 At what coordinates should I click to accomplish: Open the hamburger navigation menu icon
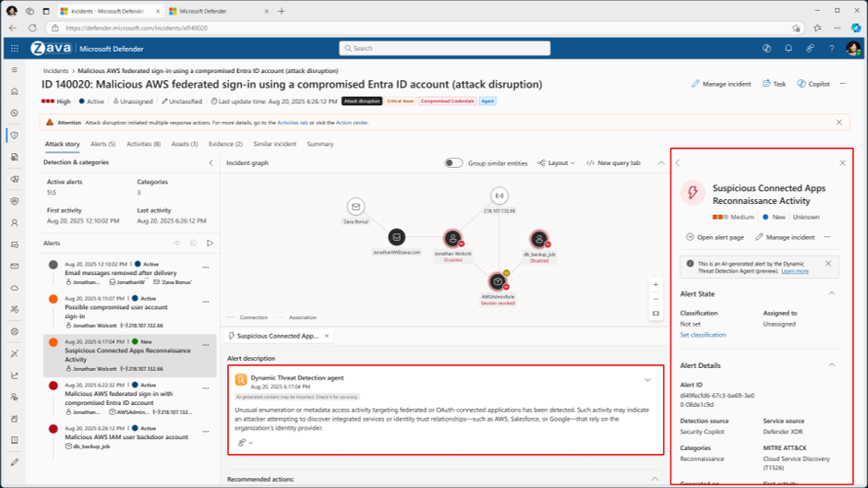point(15,70)
